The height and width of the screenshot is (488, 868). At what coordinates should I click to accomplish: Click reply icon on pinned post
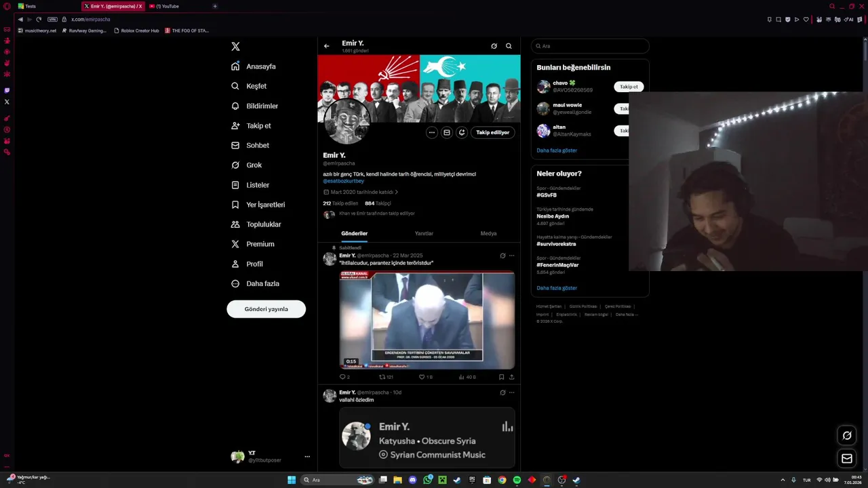tap(343, 377)
